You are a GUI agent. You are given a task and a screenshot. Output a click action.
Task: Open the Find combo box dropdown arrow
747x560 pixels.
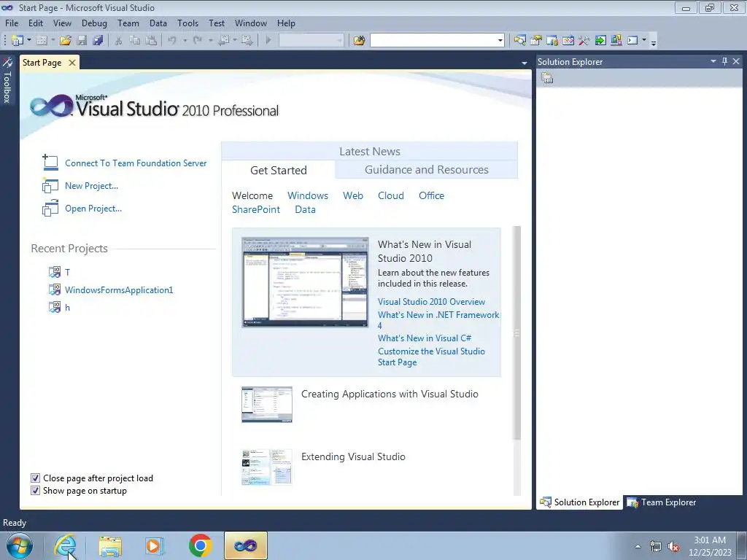click(500, 41)
